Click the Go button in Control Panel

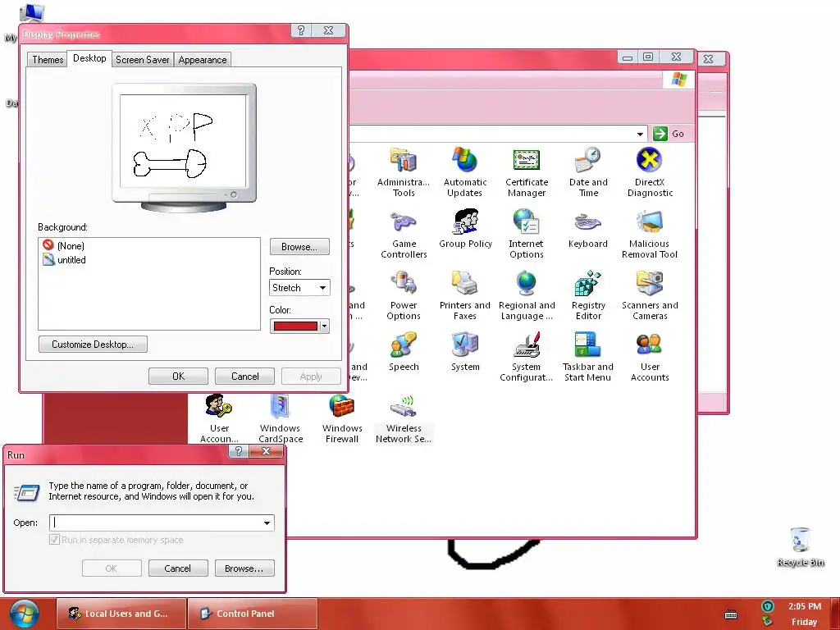(669, 134)
